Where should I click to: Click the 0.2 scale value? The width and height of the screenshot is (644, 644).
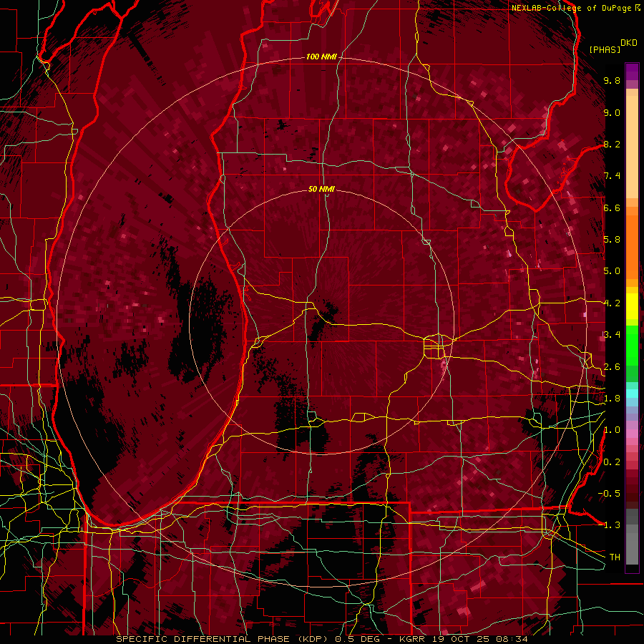[x=612, y=462]
